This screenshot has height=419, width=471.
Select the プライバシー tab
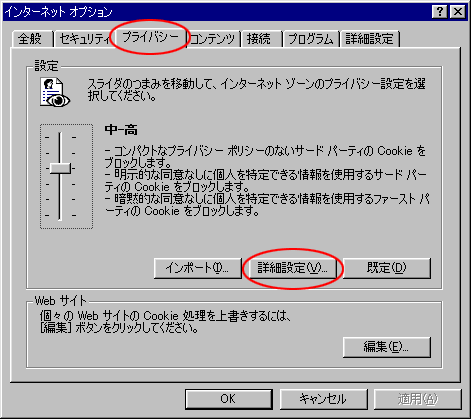click(x=150, y=37)
